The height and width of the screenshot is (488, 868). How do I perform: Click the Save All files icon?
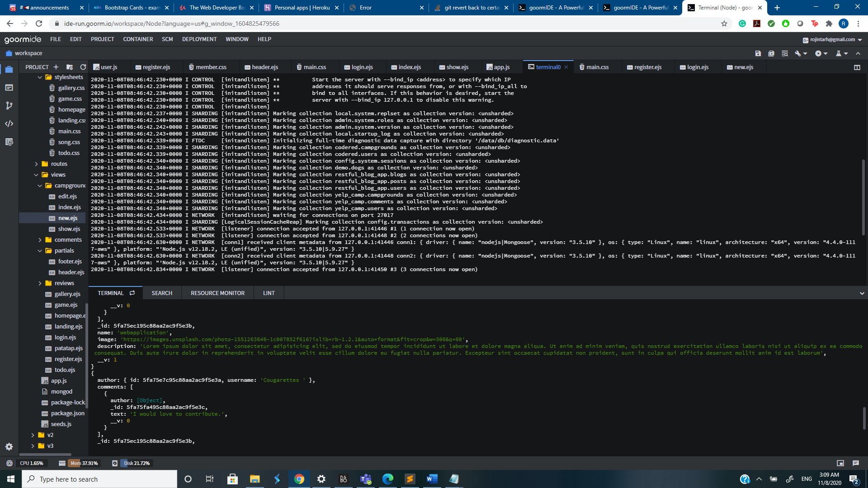771,53
